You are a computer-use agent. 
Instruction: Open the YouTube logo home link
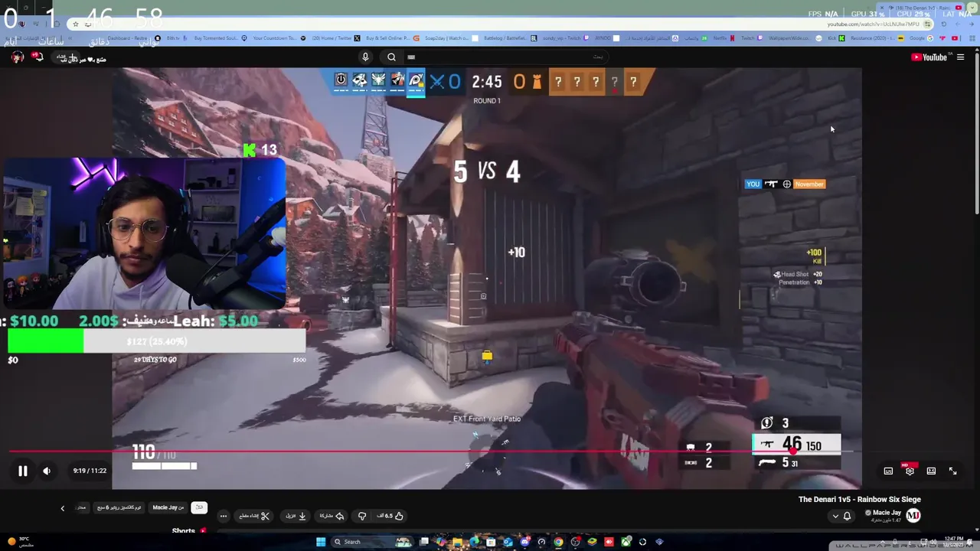(929, 57)
